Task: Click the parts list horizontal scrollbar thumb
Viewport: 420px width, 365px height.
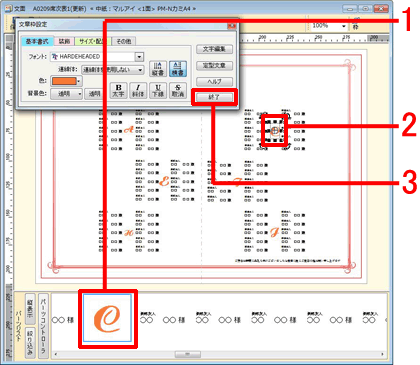Action: tap(188, 354)
